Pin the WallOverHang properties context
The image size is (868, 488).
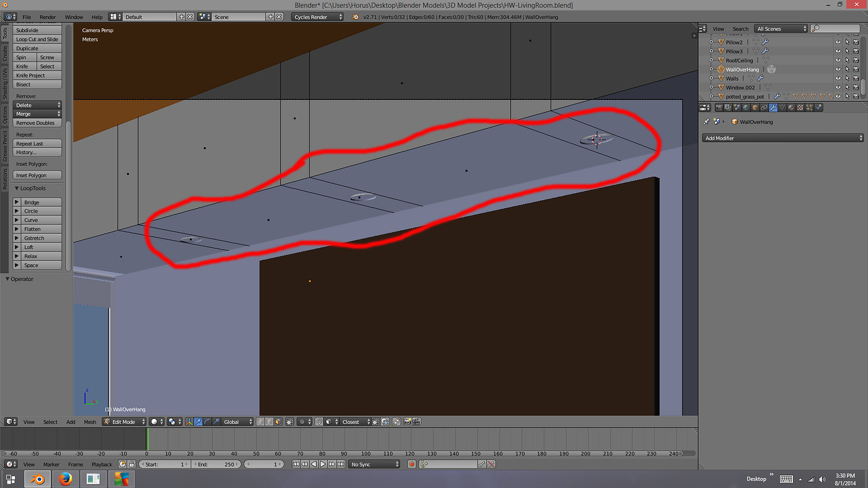click(706, 122)
